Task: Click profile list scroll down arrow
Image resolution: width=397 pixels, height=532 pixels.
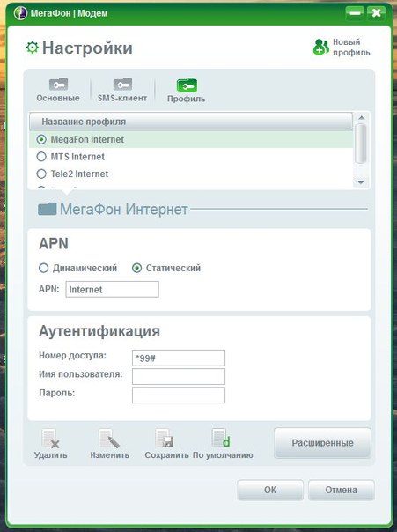Action: pos(361,182)
